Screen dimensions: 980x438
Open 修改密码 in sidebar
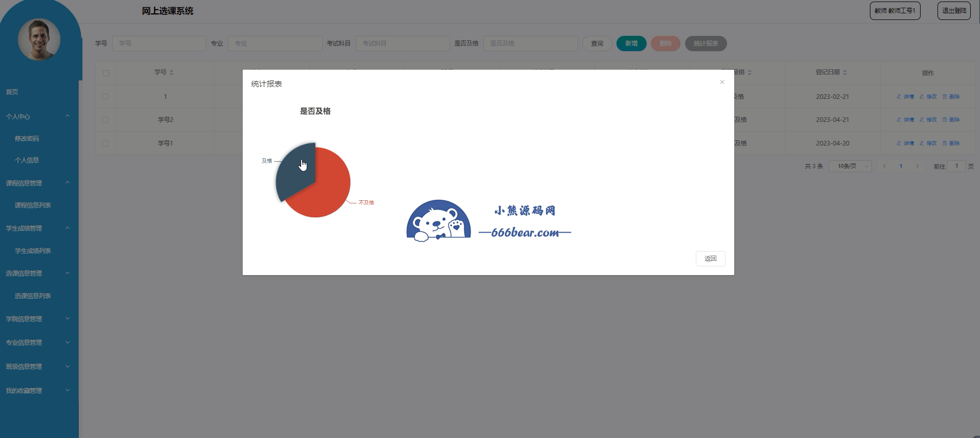(x=27, y=139)
